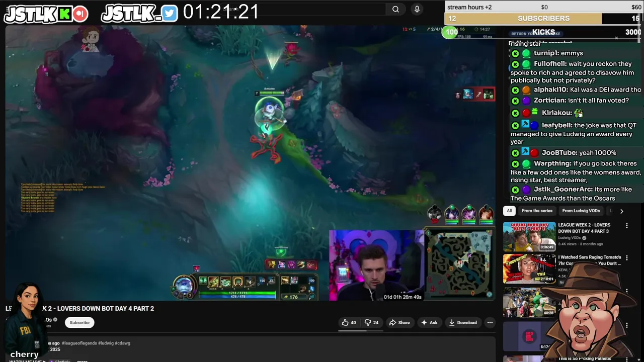Click the champion health bar in HUD
This screenshot has height=362, width=644.
click(x=237, y=292)
